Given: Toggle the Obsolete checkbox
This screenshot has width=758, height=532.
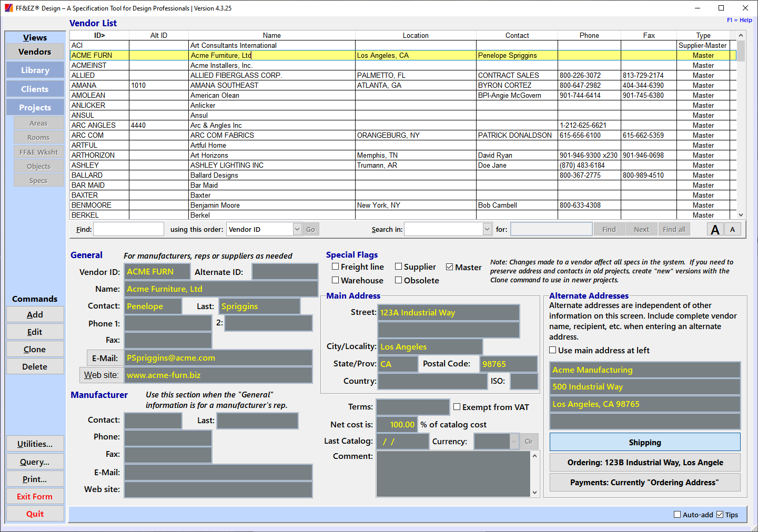Looking at the screenshot, I should click(398, 280).
